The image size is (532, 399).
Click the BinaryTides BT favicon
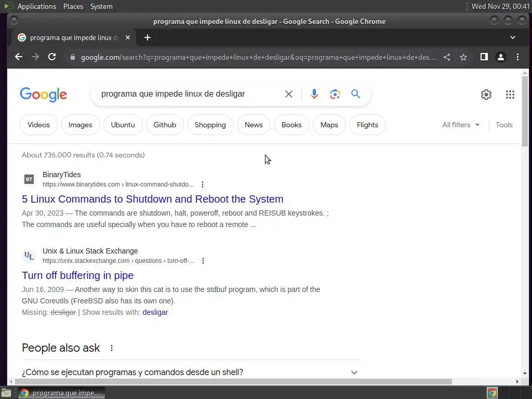(29, 179)
